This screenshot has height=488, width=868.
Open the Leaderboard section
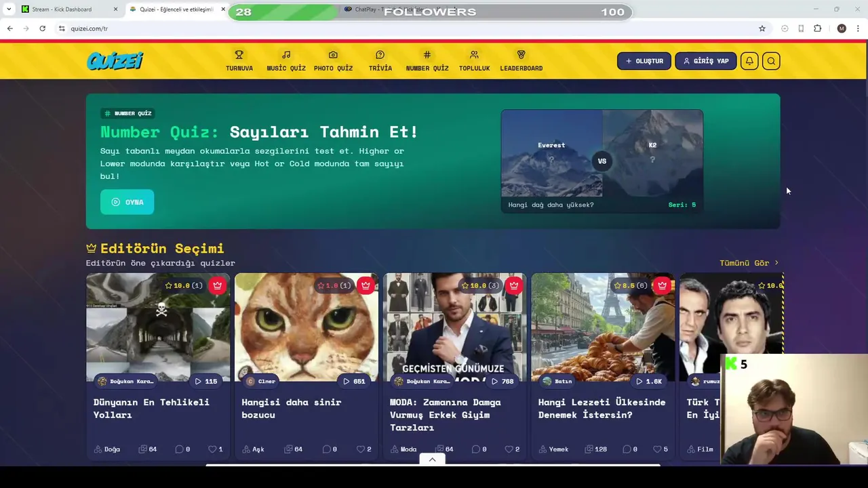(521, 60)
